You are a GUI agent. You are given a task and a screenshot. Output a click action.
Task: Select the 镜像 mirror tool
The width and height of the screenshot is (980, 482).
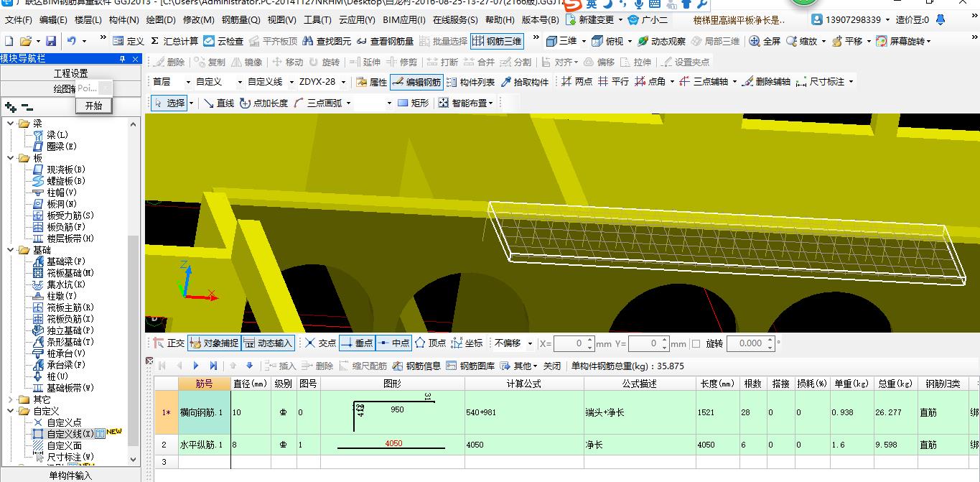(x=247, y=62)
